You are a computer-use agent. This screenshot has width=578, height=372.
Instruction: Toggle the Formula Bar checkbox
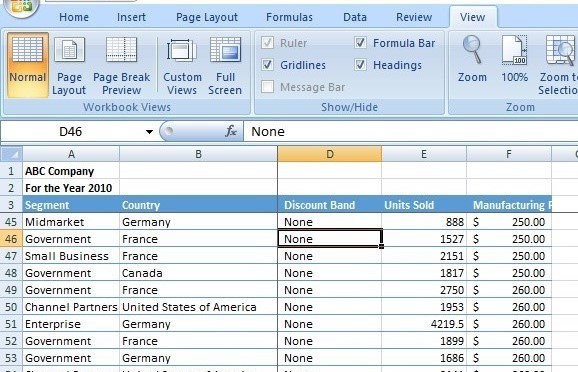360,43
